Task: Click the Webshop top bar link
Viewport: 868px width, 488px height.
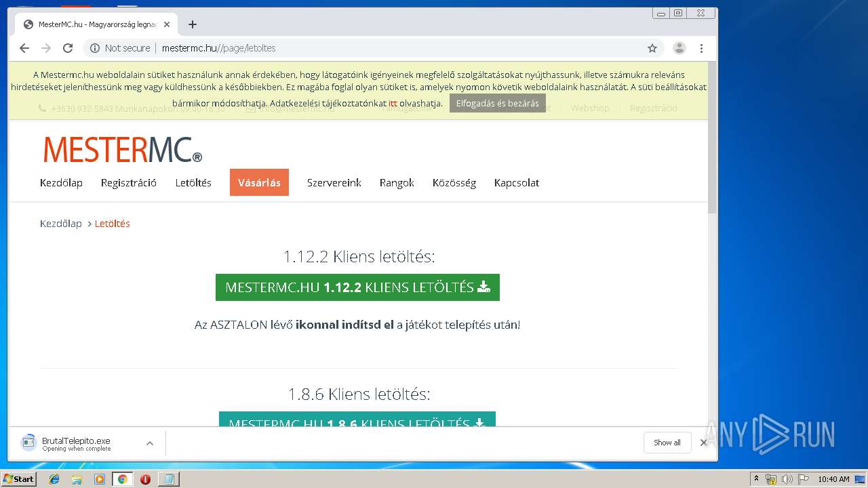Action: 590,108
